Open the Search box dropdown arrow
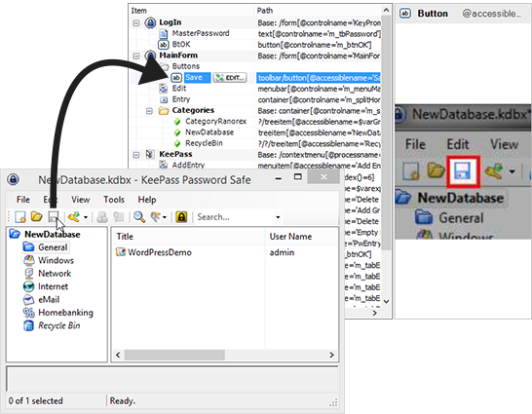 (x=278, y=217)
